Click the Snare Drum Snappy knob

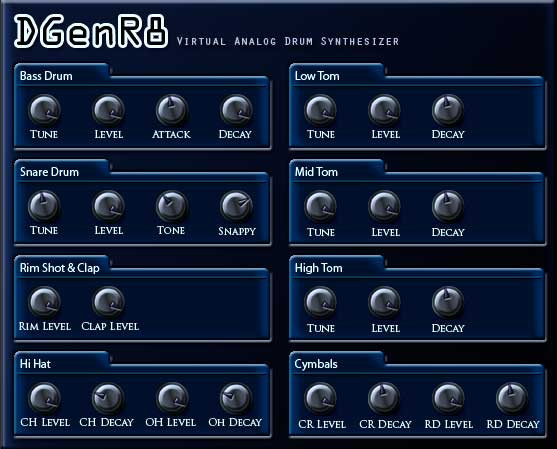pos(236,206)
